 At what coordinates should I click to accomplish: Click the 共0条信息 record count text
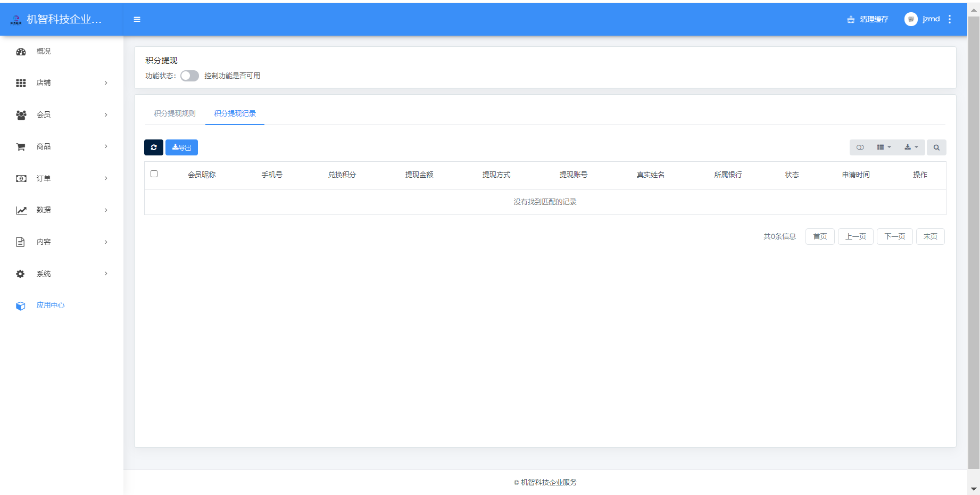(779, 236)
